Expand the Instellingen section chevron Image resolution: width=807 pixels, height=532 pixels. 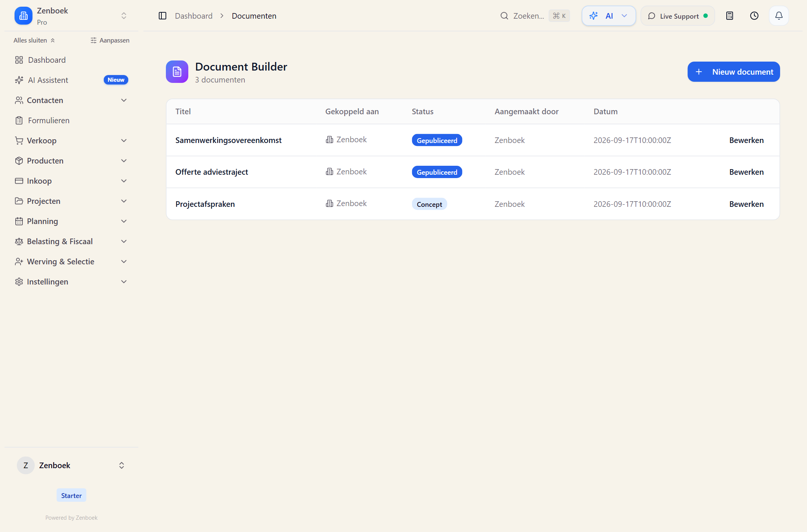(124, 281)
